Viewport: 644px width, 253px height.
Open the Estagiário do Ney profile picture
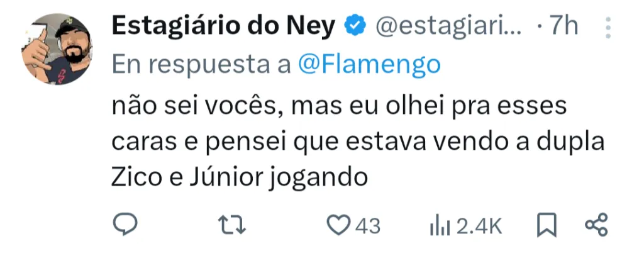tap(55, 48)
